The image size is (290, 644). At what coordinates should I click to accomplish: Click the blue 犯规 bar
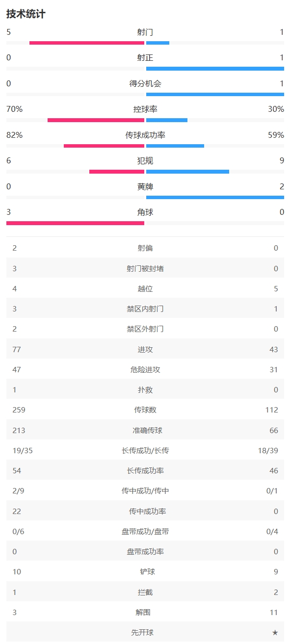187,172
